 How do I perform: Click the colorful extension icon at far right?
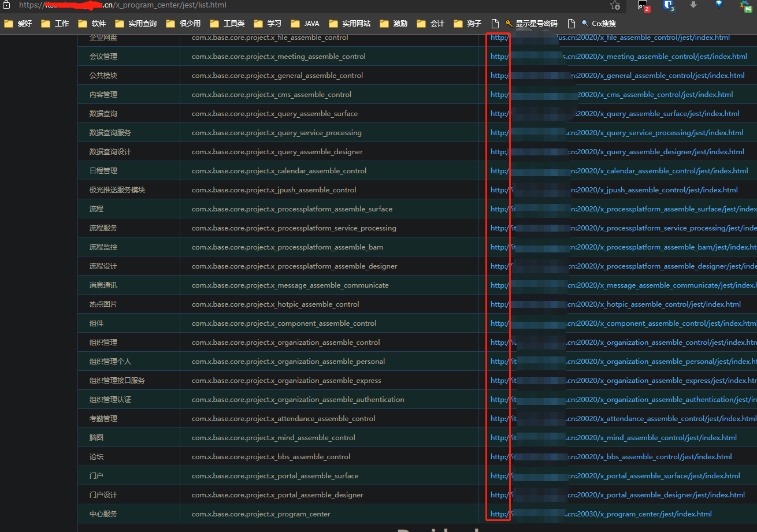(745, 6)
